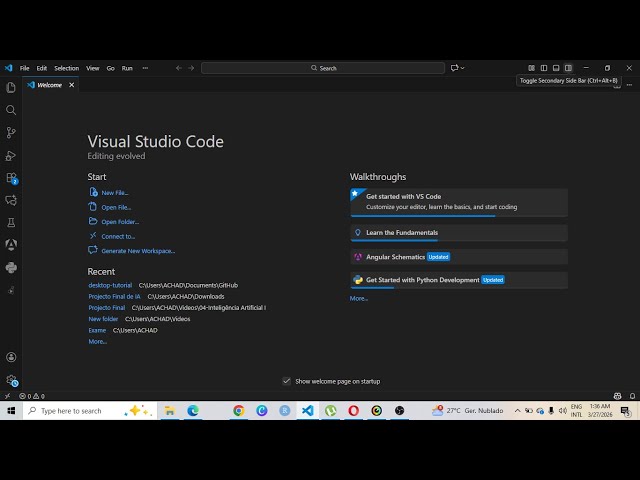Open recent Projecto Final in Videos
Screen dimensions: 640x480
pos(107,308)
